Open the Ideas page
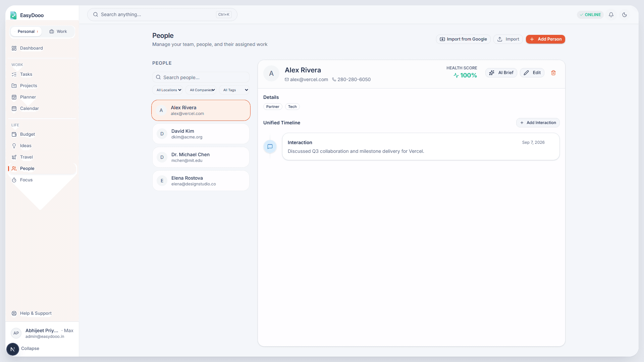 (42, 146)
